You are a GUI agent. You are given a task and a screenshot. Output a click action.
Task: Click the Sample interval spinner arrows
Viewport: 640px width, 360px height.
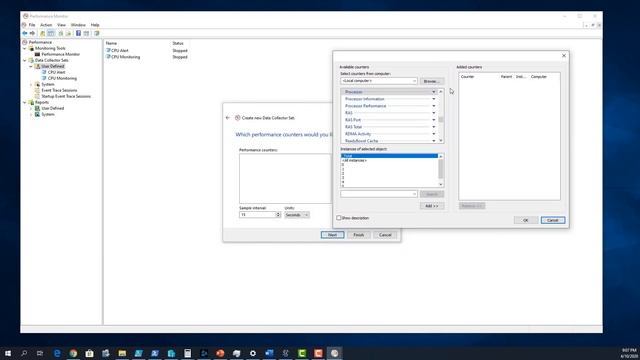point(278,215)
